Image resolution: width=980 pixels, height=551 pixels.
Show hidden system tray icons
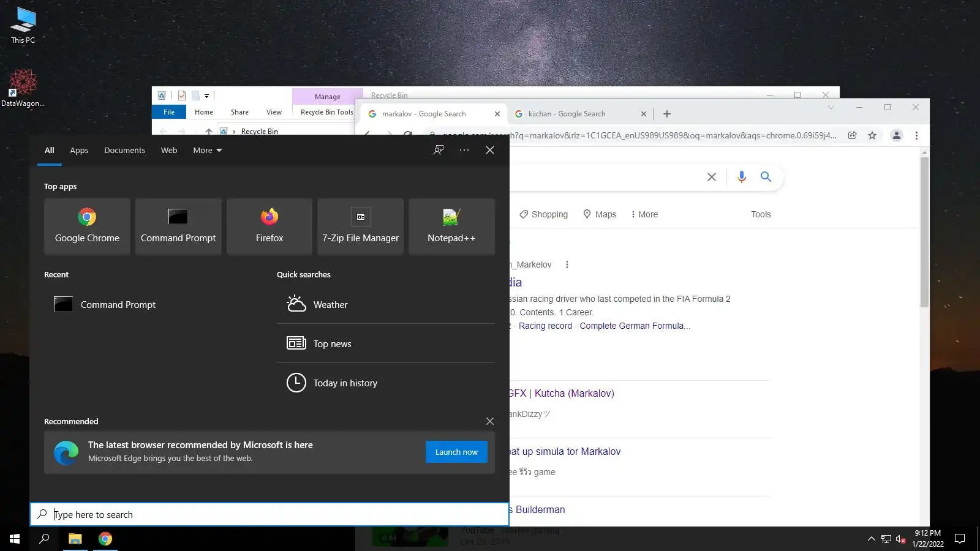coord(871,539)
